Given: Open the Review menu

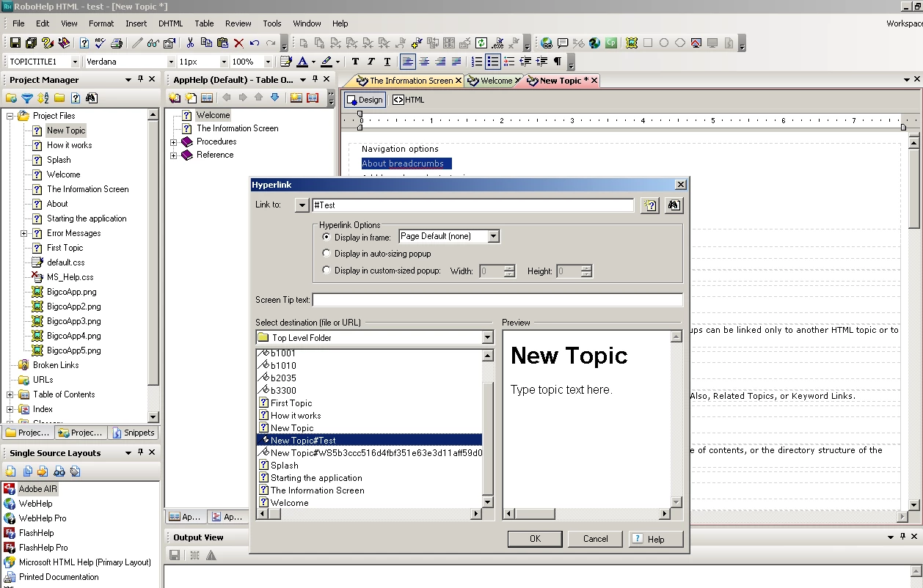Looking at the screenshot, I should pyautogui.click(x=238, y=23).
